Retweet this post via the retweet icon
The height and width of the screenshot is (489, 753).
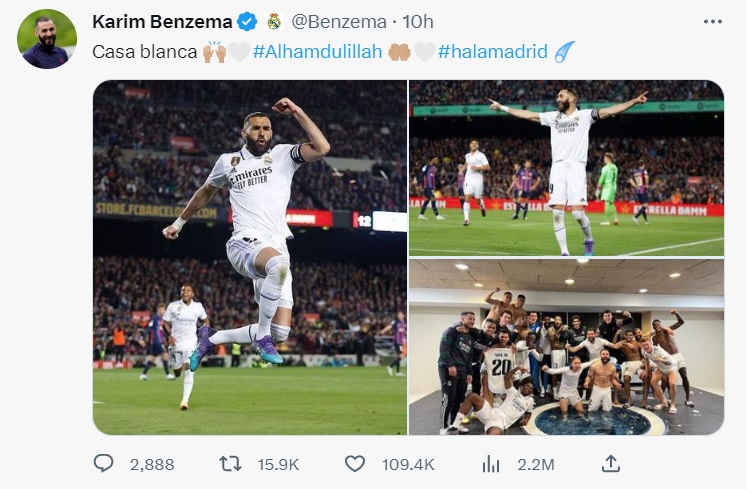[x=231, y=464]
